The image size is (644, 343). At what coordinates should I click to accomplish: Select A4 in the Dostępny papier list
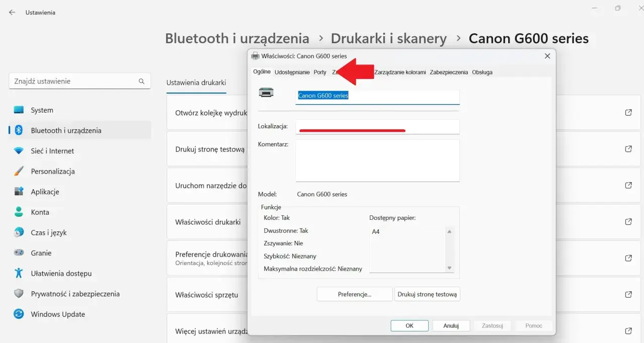click(x=376, y=232)
